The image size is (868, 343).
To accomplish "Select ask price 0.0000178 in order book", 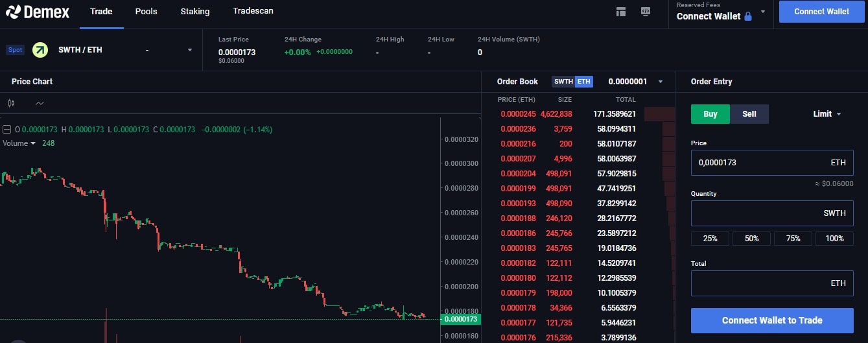I will coord(519,308).
